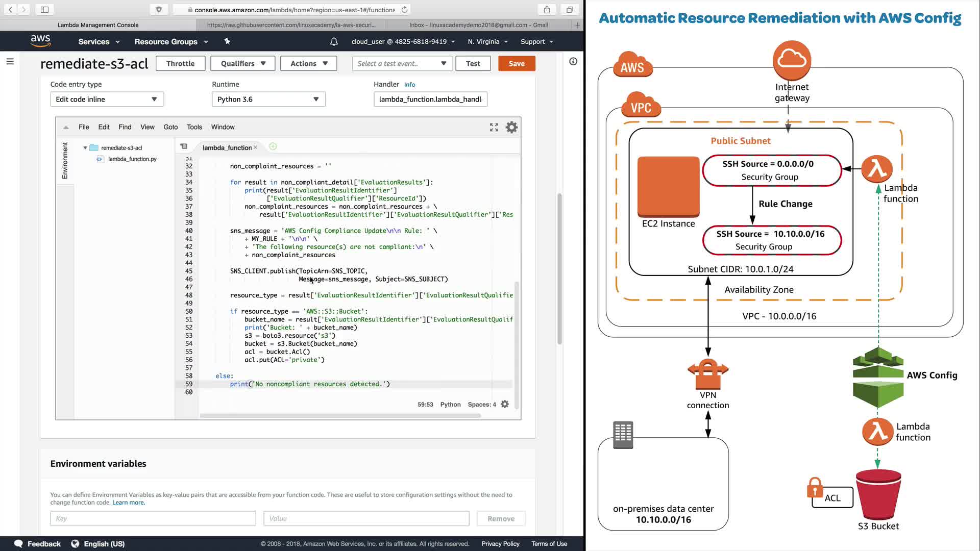This screenshot has height=551, width=980.
Task: Click the AWS logo home icon
Action: (40, 41)
